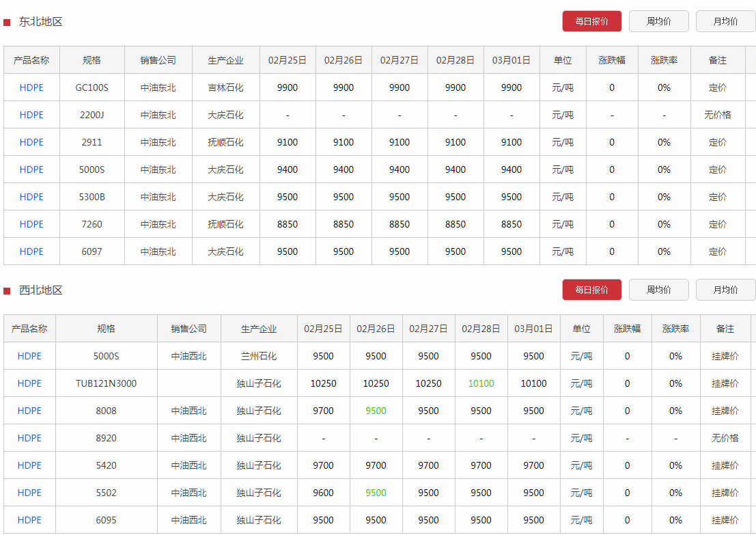Switch to 周均价 in 东北地区 section
Screen dimensions: 756x535
click(658, 21)
